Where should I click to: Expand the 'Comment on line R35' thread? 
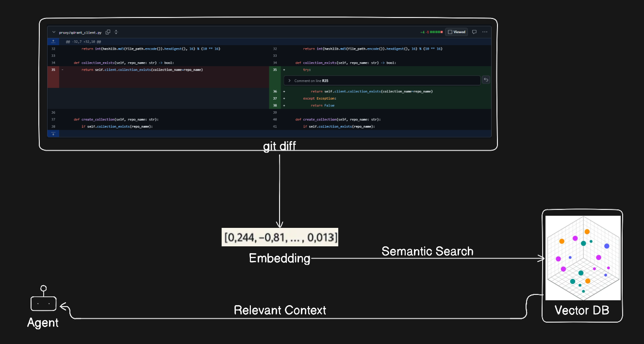[x=382, y=81]
